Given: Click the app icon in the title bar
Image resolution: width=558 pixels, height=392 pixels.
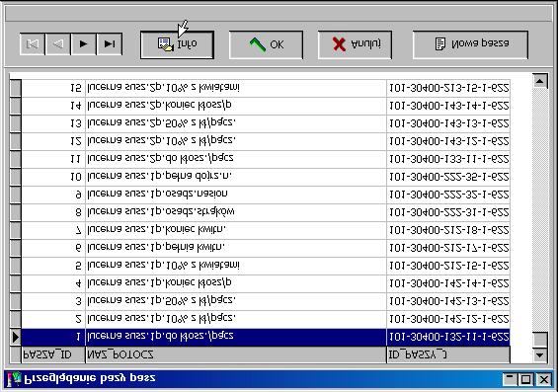Looking at the screenshot, I should (x=14, y=379).
